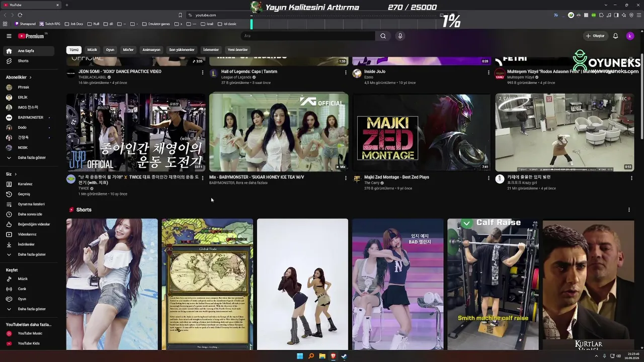Image resolution: width=644 pixels, height=362 pixels.
Task: Start voice search with the microphone
Action: [400, 36]
